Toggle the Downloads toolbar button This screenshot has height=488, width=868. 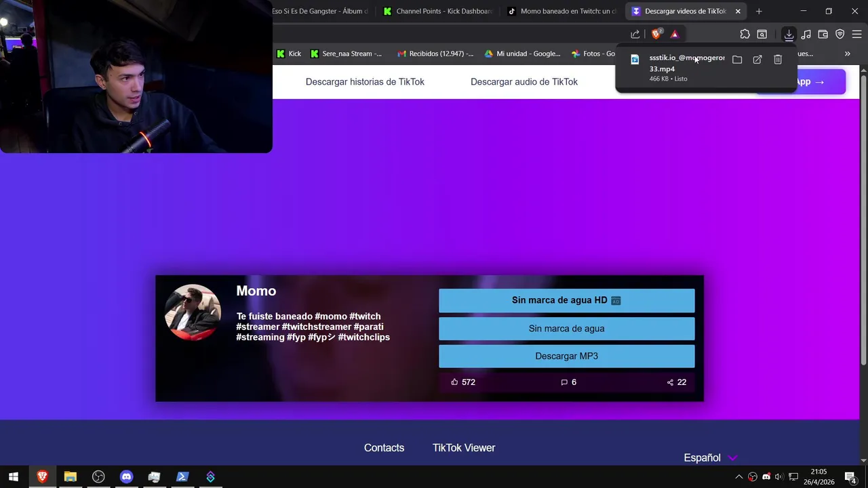(x=789, y=34)
